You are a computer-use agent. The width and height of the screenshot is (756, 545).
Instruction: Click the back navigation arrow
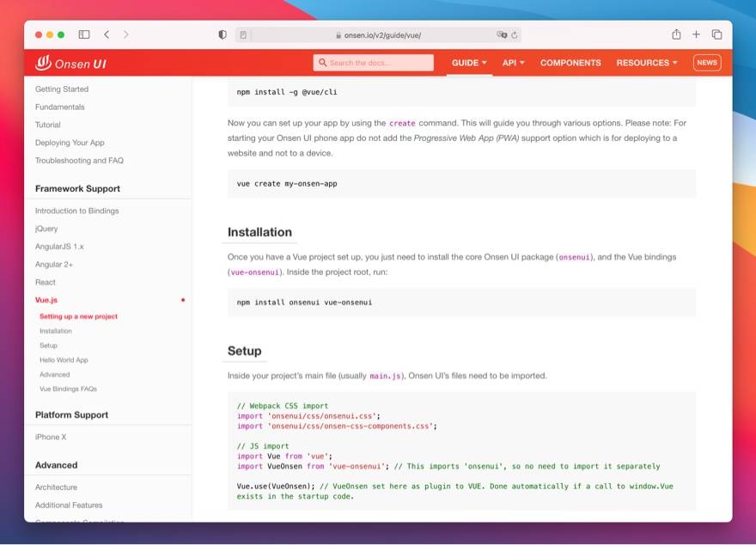click(106, 34)
